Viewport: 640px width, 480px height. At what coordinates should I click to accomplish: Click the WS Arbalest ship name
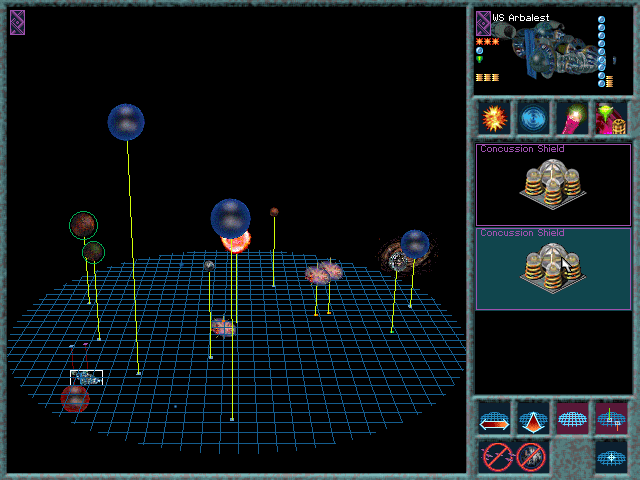tap(521, 18)
